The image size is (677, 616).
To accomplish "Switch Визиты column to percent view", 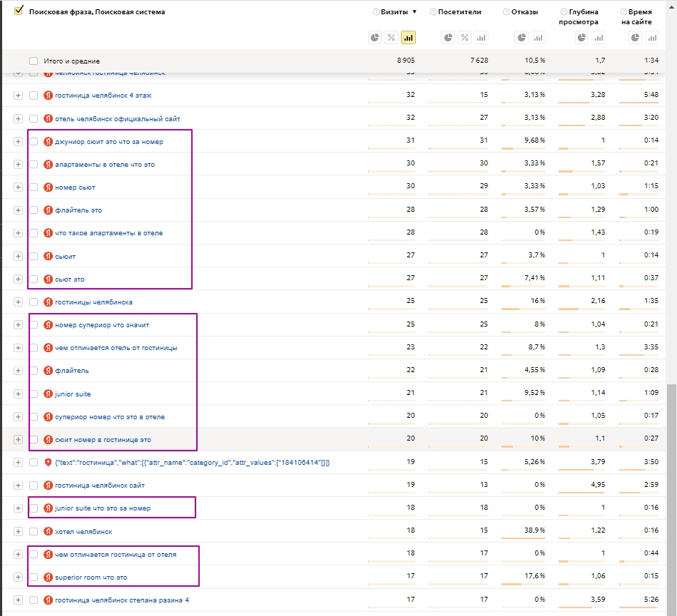I will pyautogui.click(x=392, y=38).
